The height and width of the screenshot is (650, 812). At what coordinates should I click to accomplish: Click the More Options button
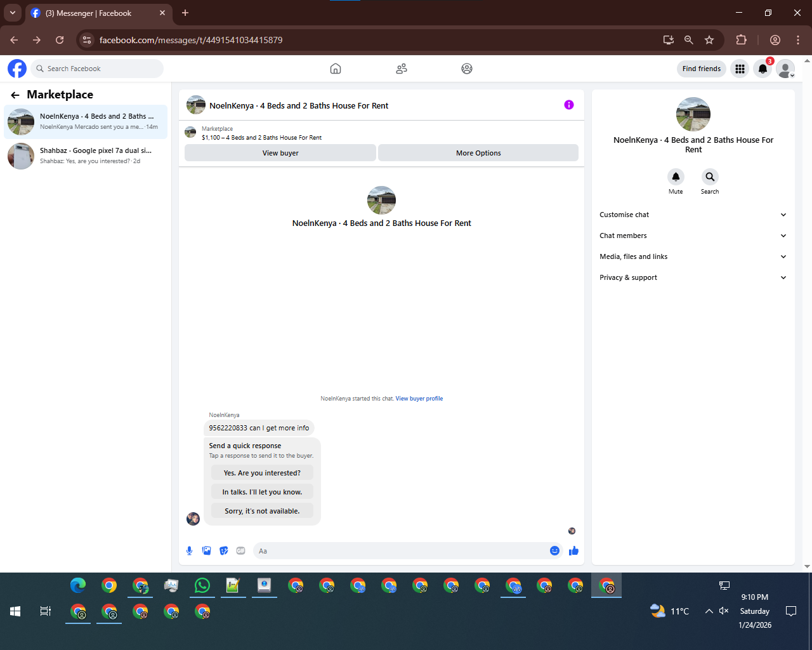pyautogui.click(x=478, y=153)
